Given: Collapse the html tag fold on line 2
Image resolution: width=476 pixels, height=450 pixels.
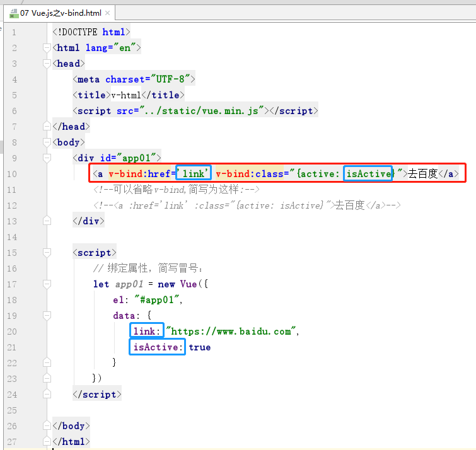Looking at the screenshot, I should click(x=47, y=48).
